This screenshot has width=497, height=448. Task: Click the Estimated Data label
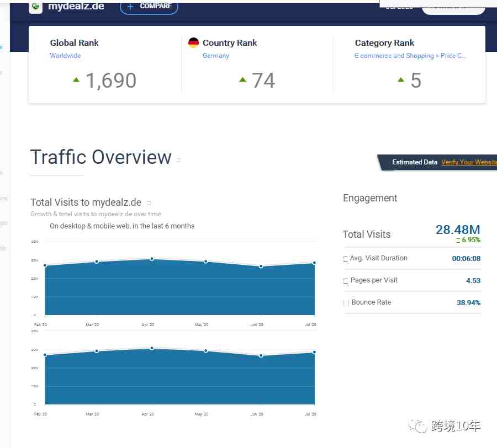415,162
